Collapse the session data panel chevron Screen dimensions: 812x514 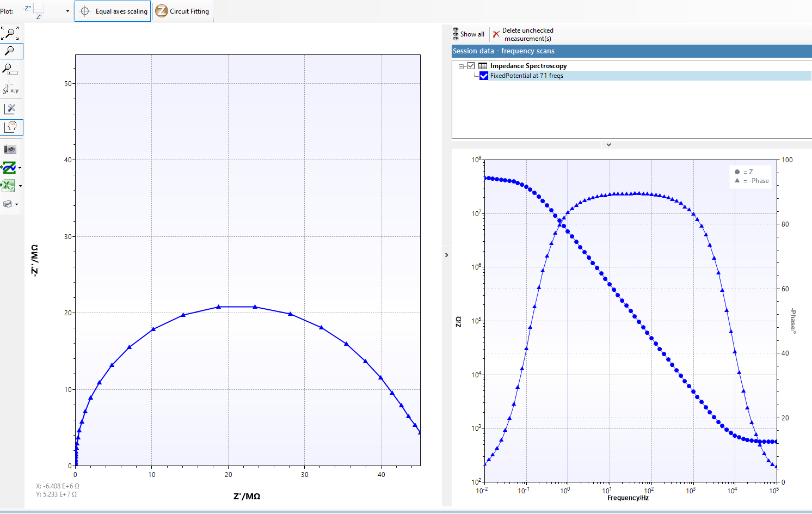pos(608,144)
